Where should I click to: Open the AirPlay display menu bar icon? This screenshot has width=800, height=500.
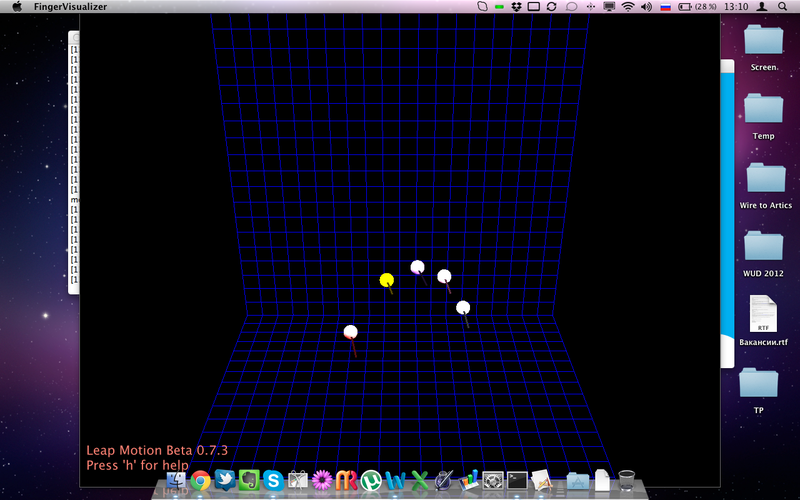tap(609, 7)
